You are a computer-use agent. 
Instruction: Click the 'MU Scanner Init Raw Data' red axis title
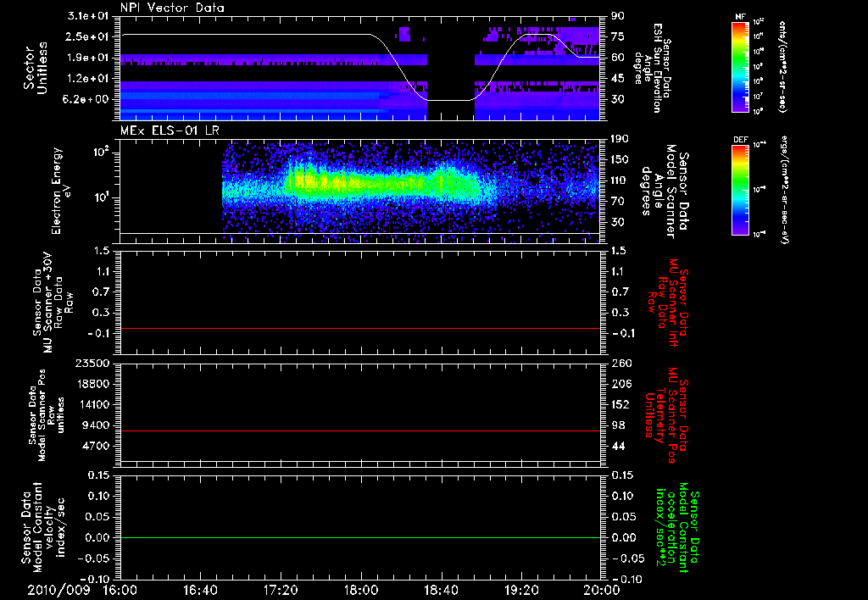click(x=668, y=303)
